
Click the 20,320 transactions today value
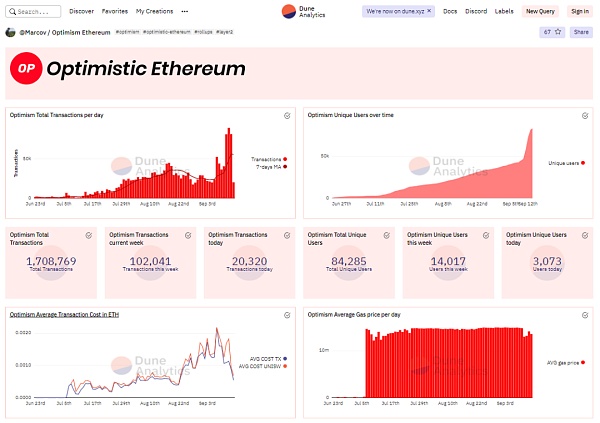pos(249,261)
